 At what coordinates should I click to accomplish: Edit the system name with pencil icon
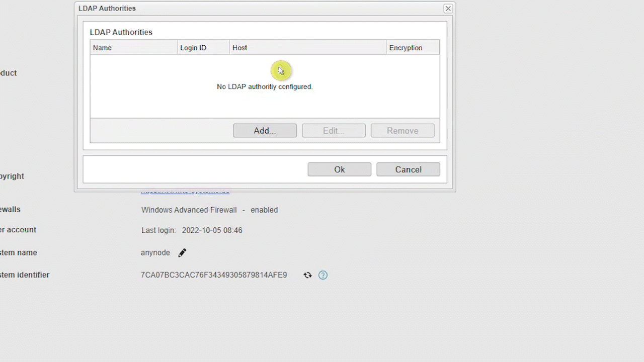click(x=182, y=253)
